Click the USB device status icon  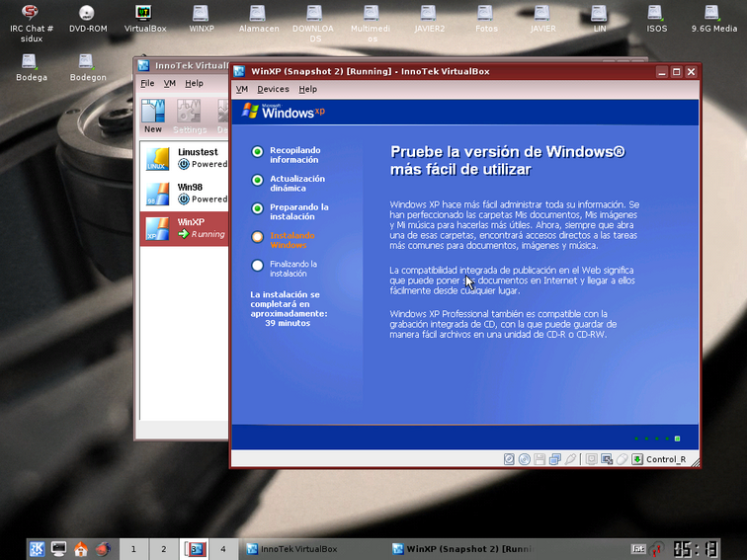(570, 459)
